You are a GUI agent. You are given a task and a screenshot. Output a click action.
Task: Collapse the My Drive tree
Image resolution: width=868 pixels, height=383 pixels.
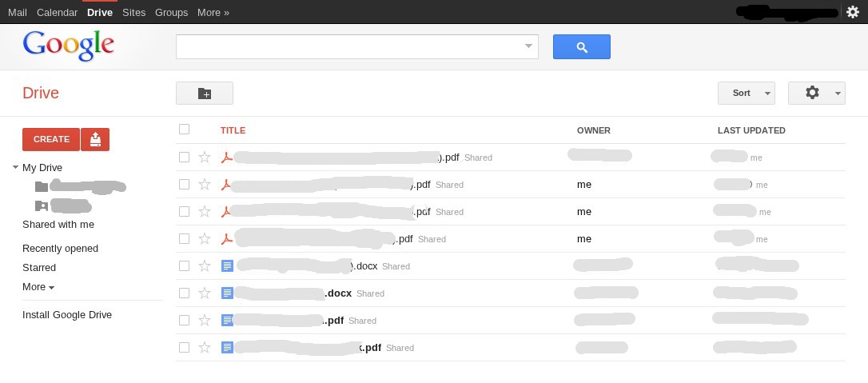point(16,168)
